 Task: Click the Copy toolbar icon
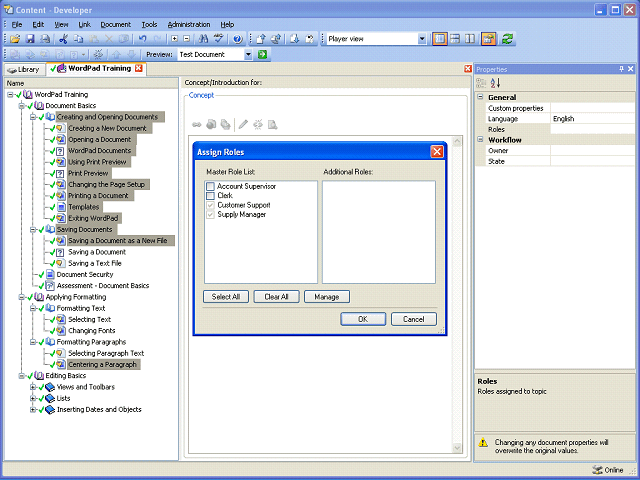coord(78,39)
